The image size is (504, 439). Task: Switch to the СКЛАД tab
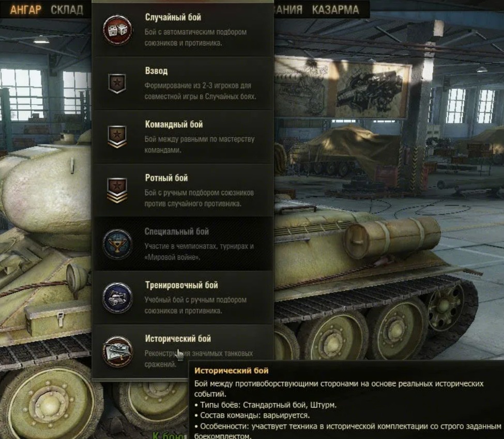(67, 10)
